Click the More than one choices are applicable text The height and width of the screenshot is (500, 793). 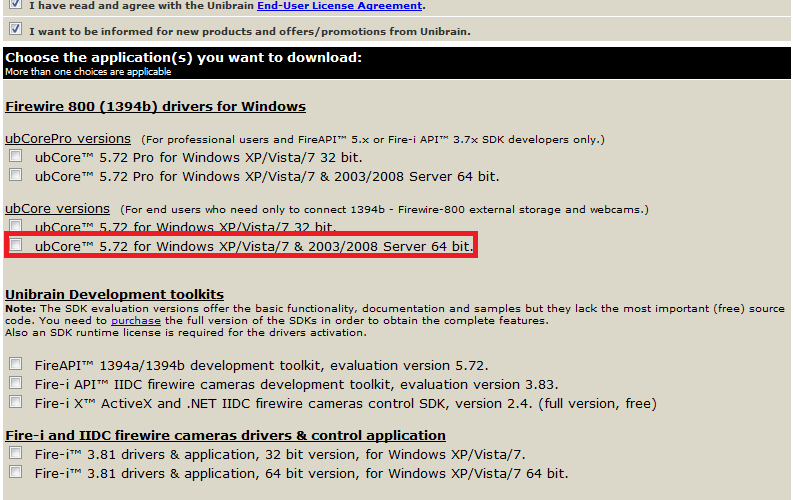[88, 72]
